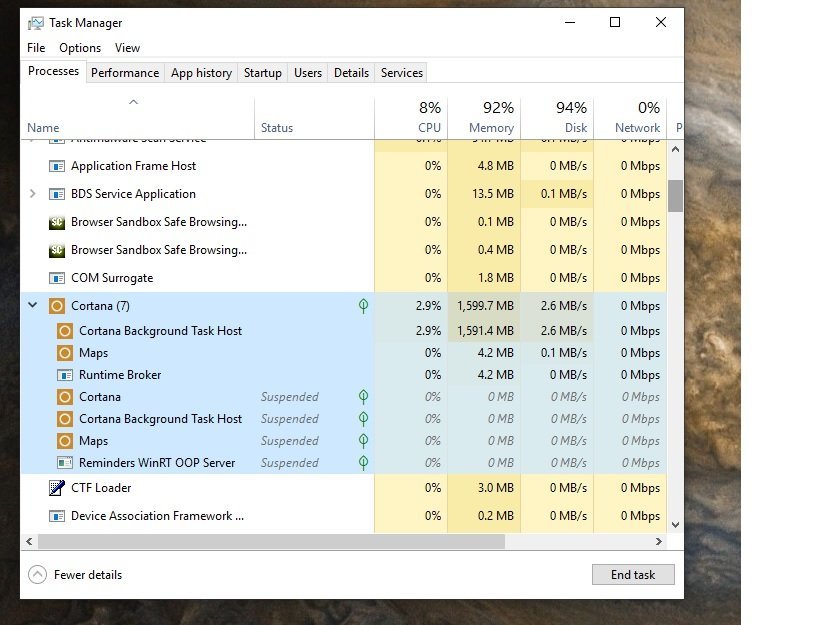Open the Startup tab

263,73
